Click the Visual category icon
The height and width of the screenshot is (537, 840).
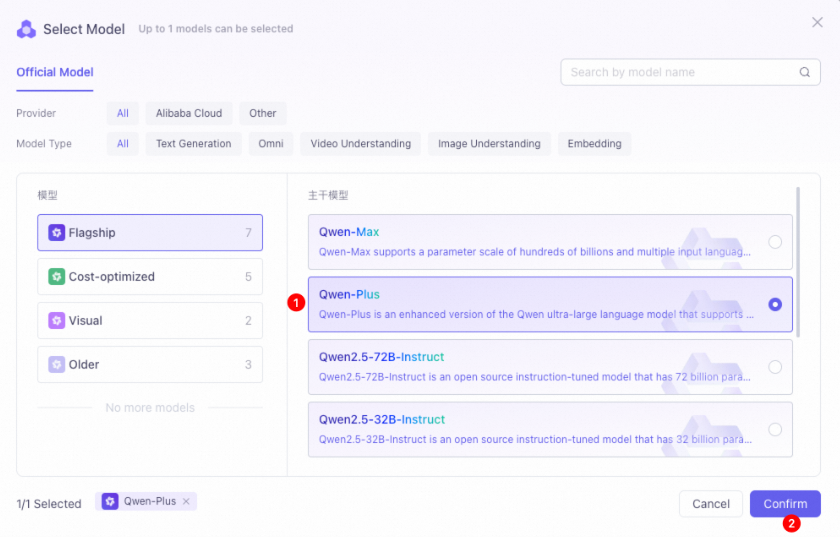pyautogui.click(x=56, y=320)
